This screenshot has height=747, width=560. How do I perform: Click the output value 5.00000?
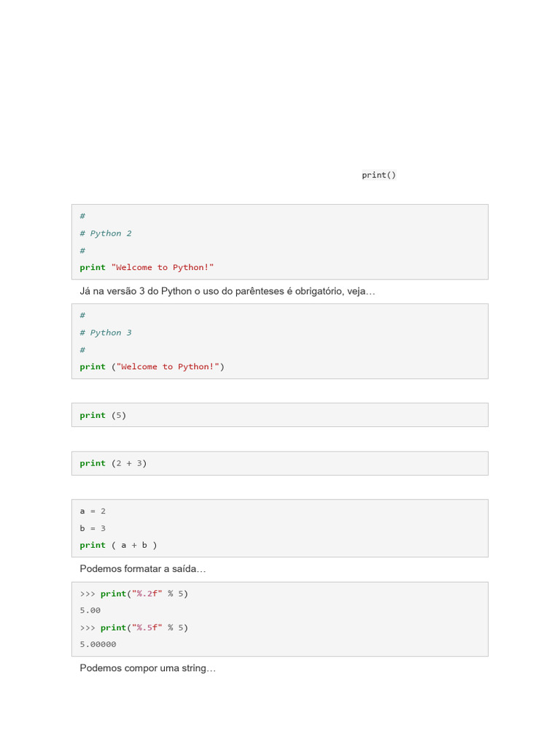point(98,644)
